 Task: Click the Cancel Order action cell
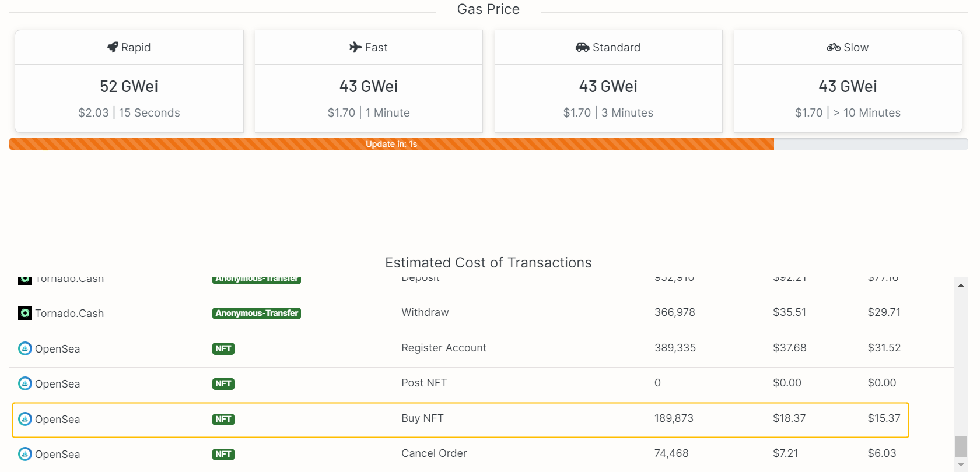pyautogui.click(x=434, y=453)
